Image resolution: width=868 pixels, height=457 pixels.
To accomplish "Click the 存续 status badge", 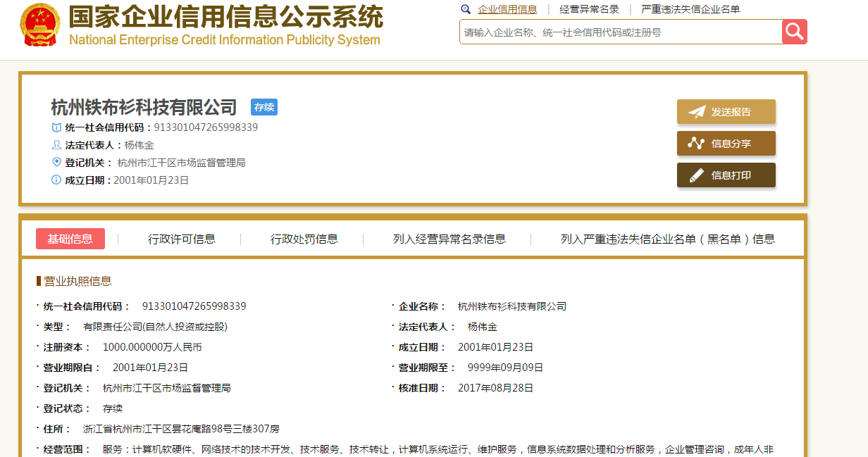I will (x=264, y=107).
